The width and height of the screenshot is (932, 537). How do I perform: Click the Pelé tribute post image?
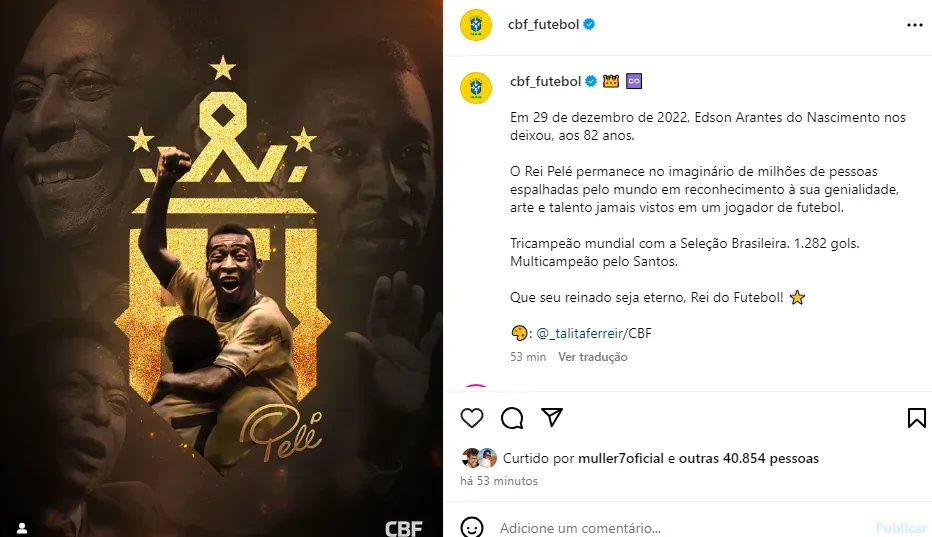(221, 268)
